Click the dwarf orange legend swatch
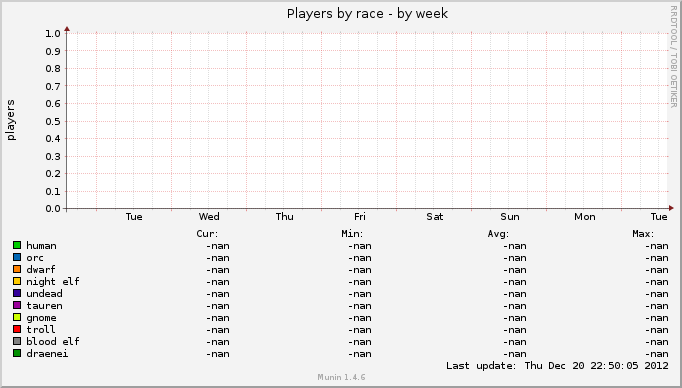This screenshot has height=388, width=682. [x=17, y=269]
